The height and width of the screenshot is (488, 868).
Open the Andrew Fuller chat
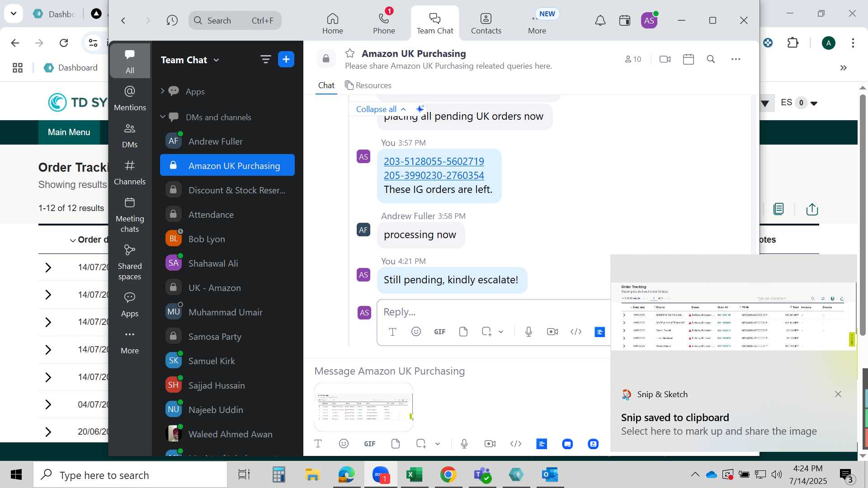point(227,141)
